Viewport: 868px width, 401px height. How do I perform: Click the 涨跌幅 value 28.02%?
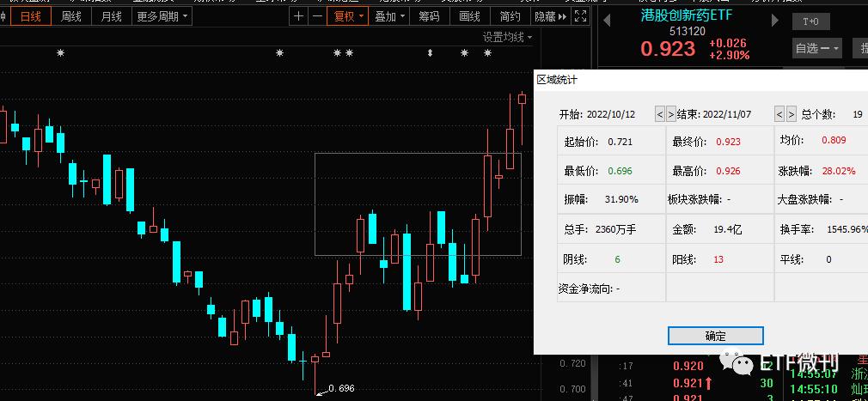[839, 171]
